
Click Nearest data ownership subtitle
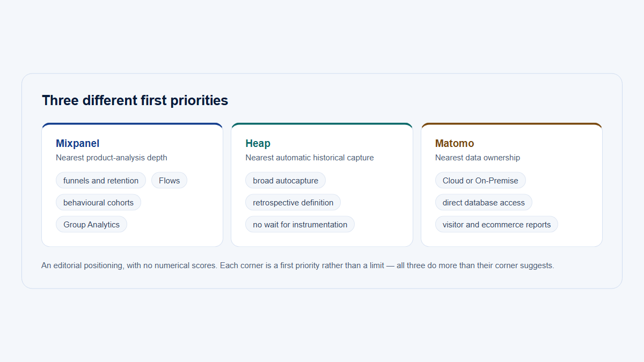click(x=478, y=158)
